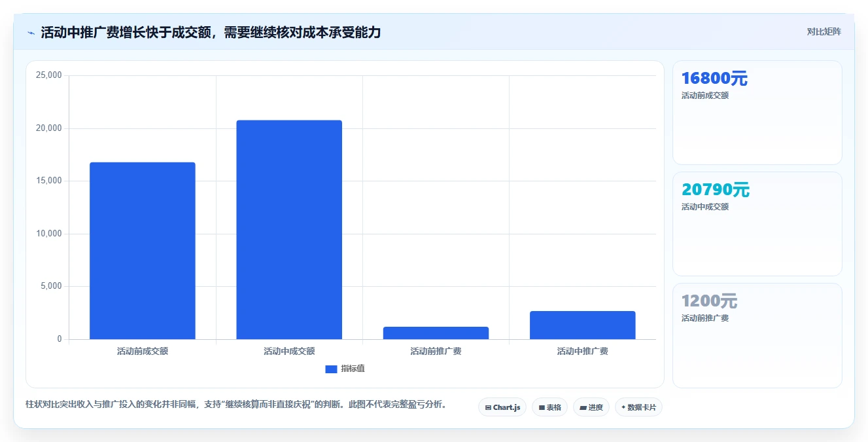Click the 活动中推广费 x-axis label

click(582, 351)
